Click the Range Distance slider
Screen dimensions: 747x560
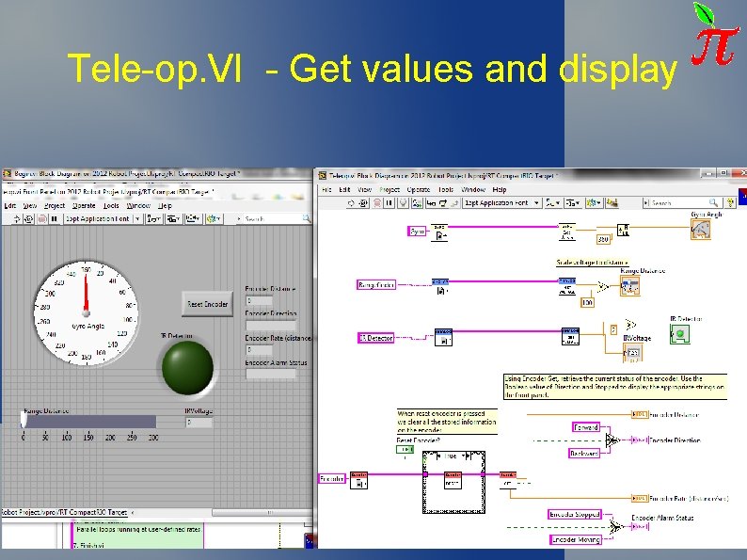point(89,422)
